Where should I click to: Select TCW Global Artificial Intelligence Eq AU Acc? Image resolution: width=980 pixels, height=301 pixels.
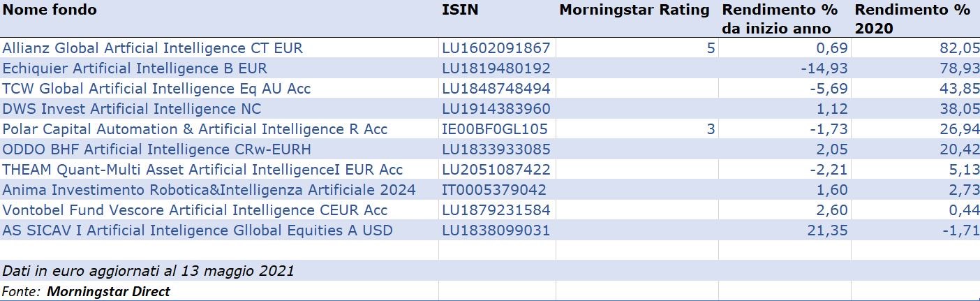tap(156, 89)
